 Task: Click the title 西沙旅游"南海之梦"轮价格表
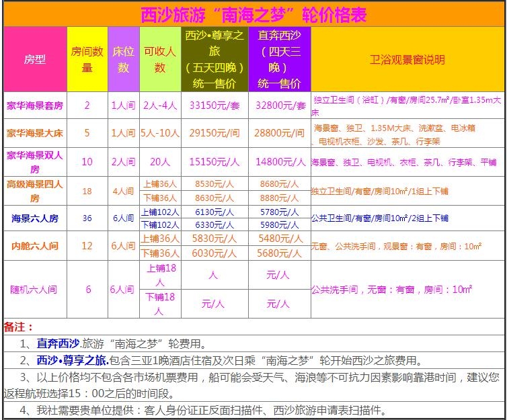point(253,15)
